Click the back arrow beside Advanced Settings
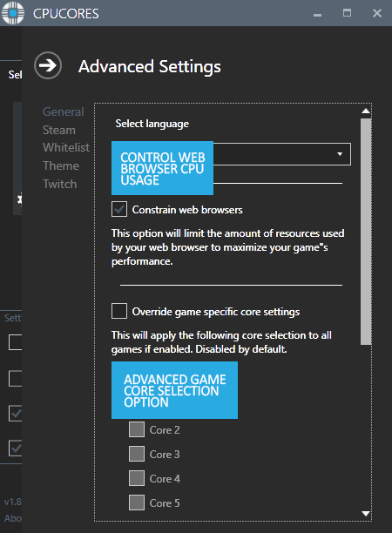 48,65
